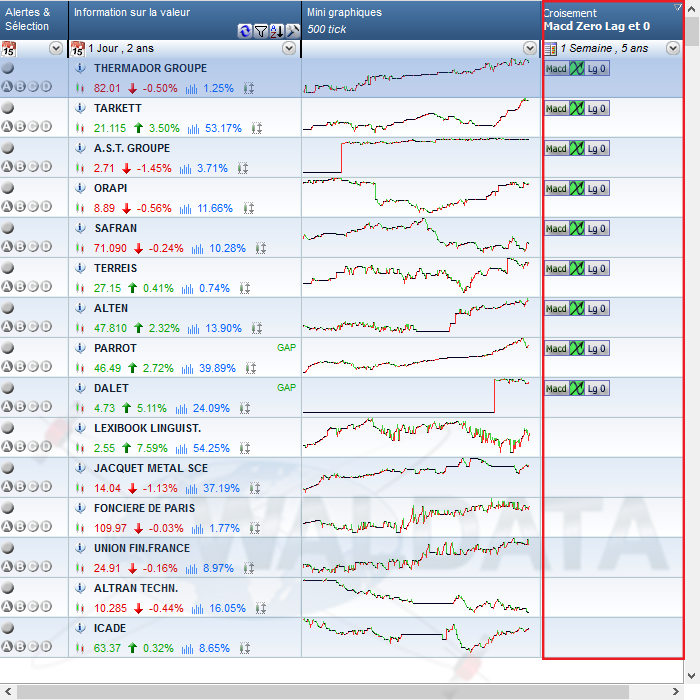This screenshot has height=700, width=700.
Task: Click small triangle atop Croisement column
Action: pyautogui.click(x=678, y=7)
